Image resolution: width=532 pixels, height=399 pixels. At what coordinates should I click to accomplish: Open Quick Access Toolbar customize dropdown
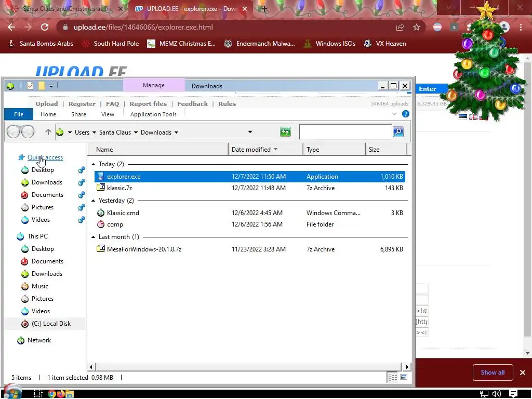coord(51,86)
